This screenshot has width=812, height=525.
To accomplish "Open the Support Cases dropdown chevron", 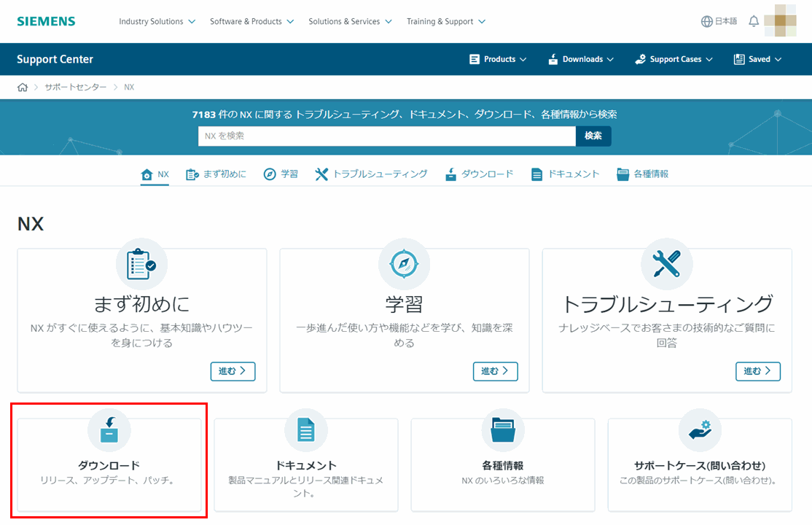I will point(709,60).
